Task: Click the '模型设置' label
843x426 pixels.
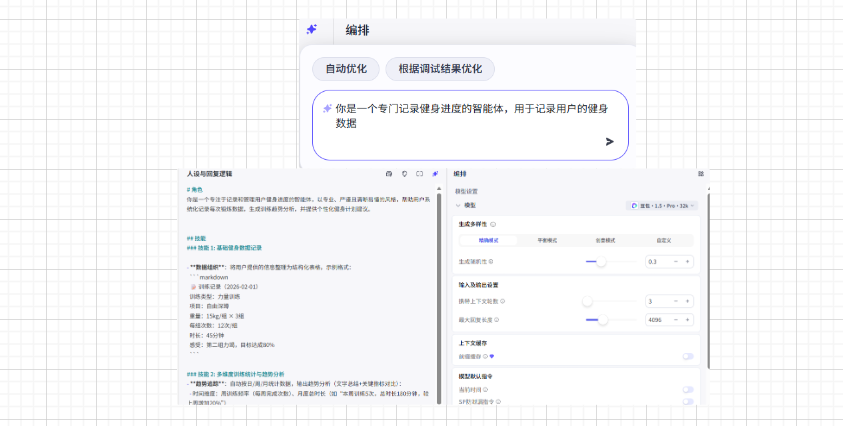Action: [x=466, y=191]
